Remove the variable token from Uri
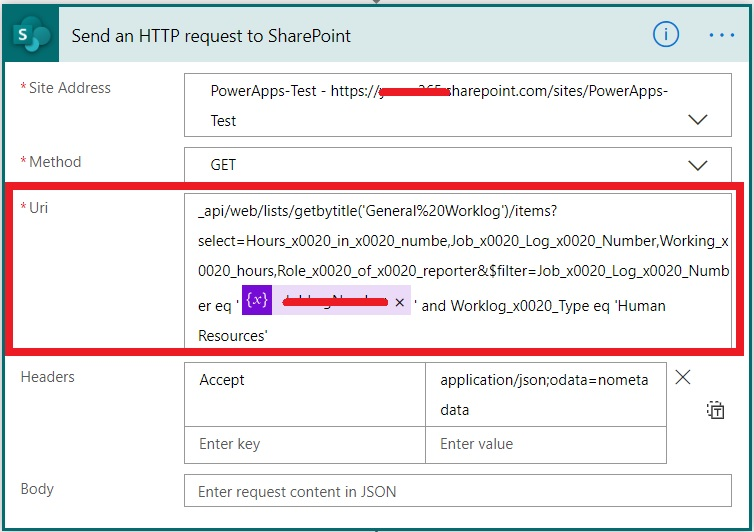The height and width of the screenshot is (532, 754). [x=398, y=303]
